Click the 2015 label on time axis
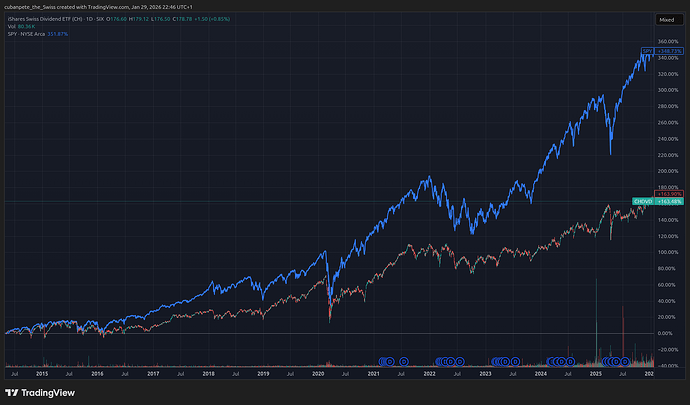690x405 pixels. coord(41,373)
